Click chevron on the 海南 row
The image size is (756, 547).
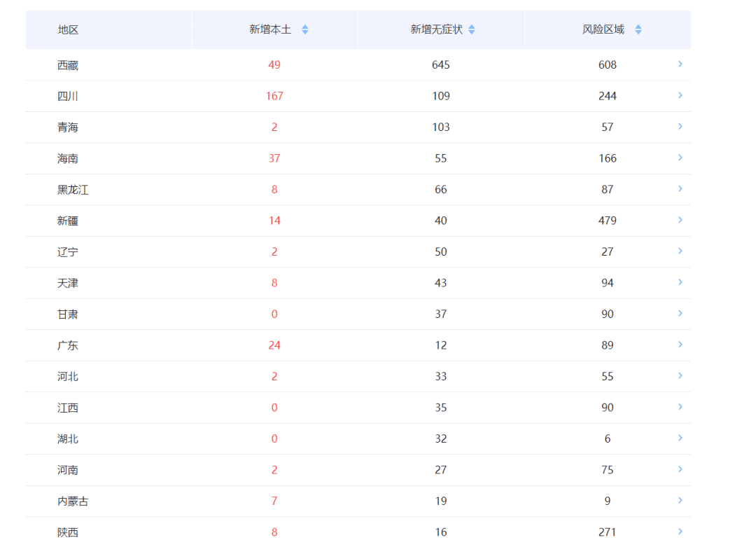point(680,158)
